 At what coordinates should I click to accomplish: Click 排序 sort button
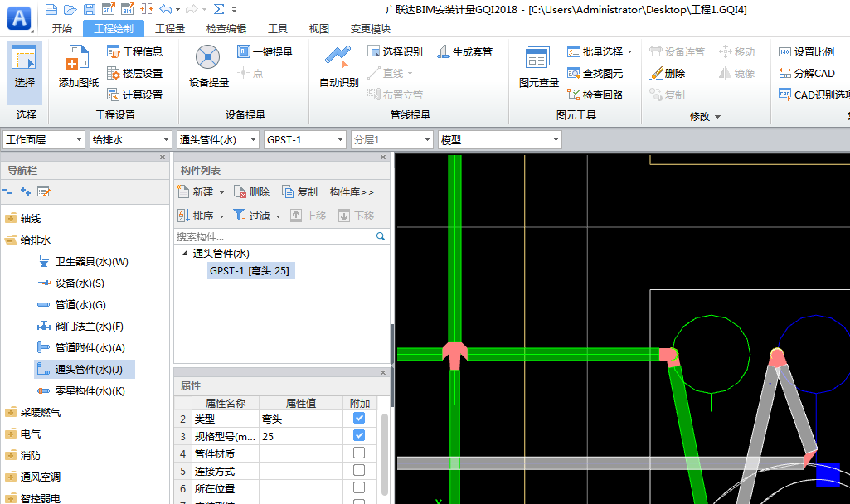(x=196, y=216)
